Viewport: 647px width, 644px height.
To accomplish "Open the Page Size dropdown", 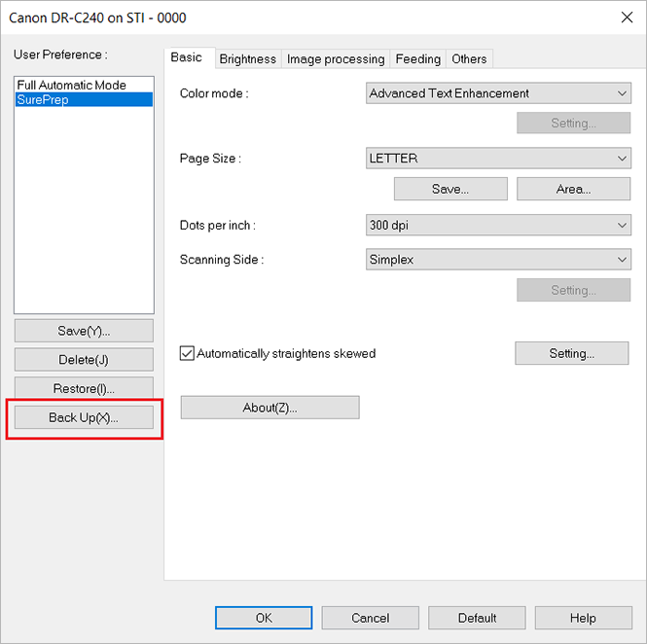I will (497, 159).
